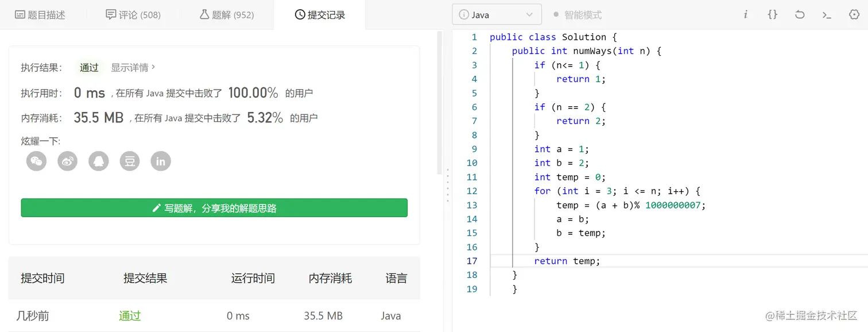Switch to the 评论 (508) tab
Screen dimensions: 868x332
(x=133, y=15)
